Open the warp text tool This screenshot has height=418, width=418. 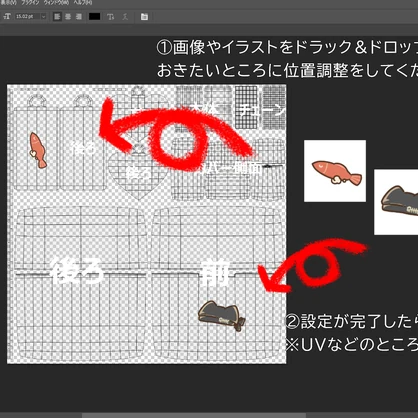pos(111,17)
